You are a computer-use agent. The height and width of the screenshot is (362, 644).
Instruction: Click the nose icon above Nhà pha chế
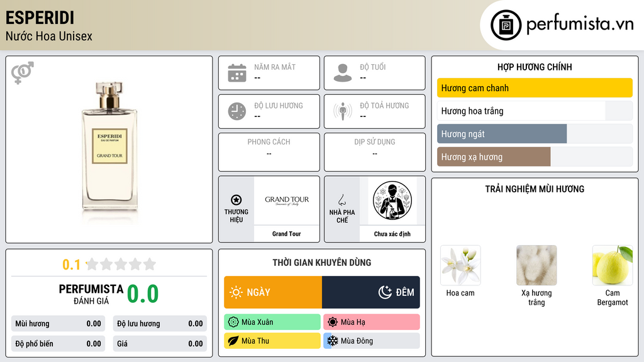(341, 200)
